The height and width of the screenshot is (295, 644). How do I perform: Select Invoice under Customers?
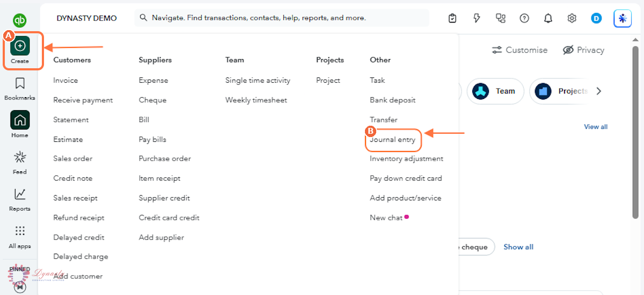pos(65,81)
